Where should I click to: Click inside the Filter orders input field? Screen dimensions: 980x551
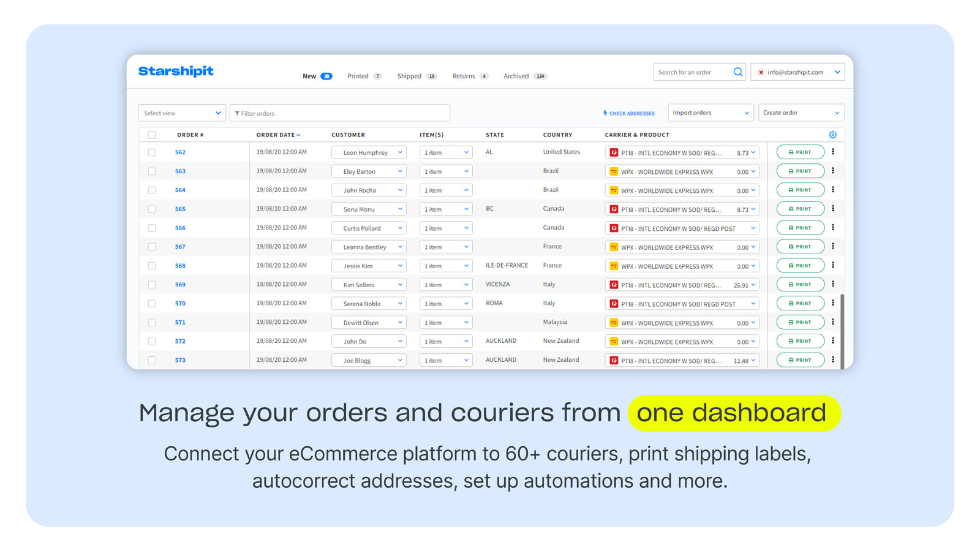coord(340,113)
